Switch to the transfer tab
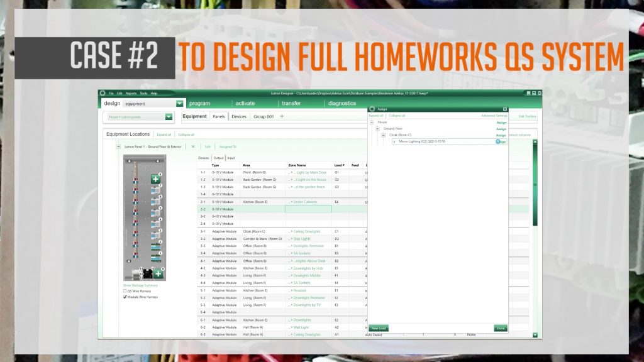This screenshot has height=362, width=644. [x=291, y=104]
